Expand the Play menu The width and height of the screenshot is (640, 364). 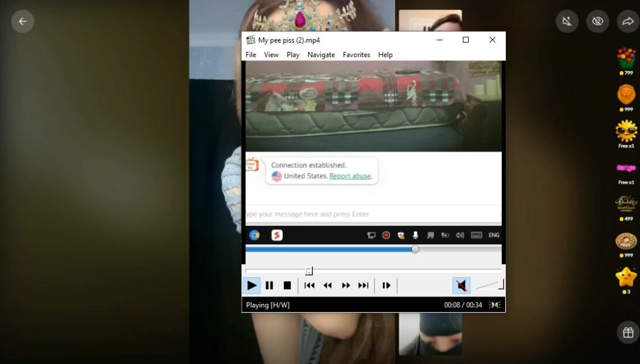click(293, 55)
